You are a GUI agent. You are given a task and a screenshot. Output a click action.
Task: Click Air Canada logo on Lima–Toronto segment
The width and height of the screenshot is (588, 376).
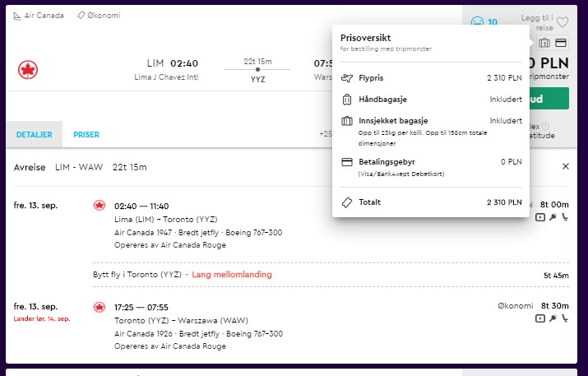click(x=100, y=205)
